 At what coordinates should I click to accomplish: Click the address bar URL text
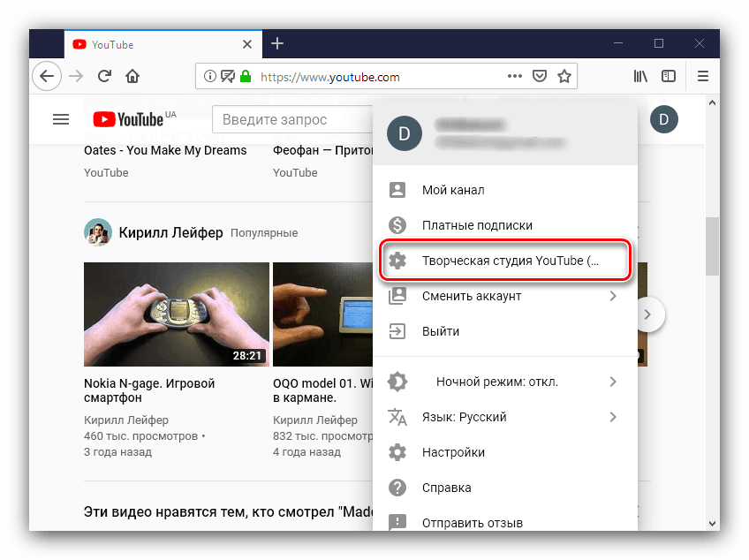tap(329, 77)
